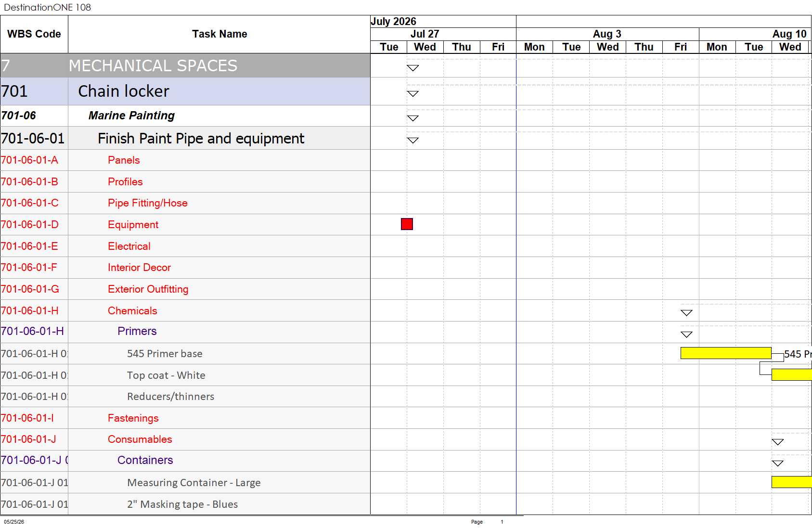
Task: Click WBS code 701-06-01-G
Action: (x=30, y=289)
